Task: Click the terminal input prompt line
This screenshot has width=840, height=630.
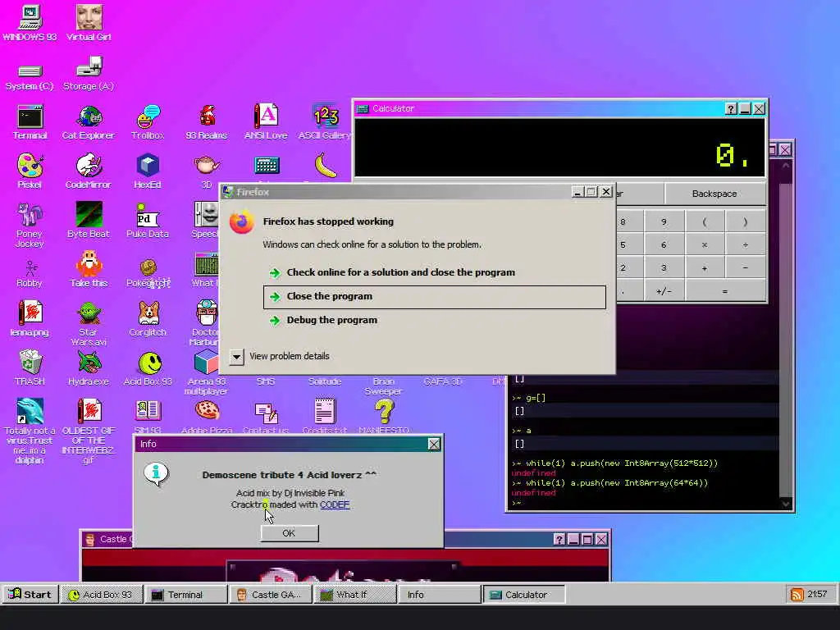Action: [645, 503]
